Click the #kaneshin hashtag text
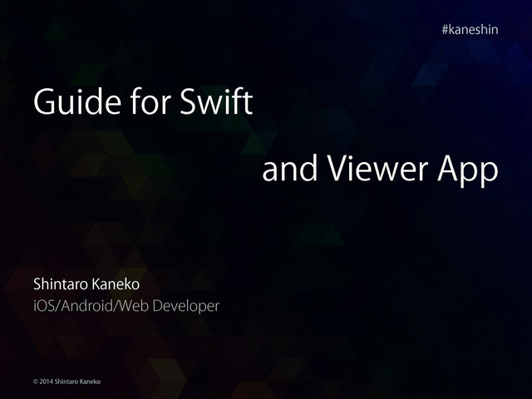 pyautogui.click(x=470, y=30)
